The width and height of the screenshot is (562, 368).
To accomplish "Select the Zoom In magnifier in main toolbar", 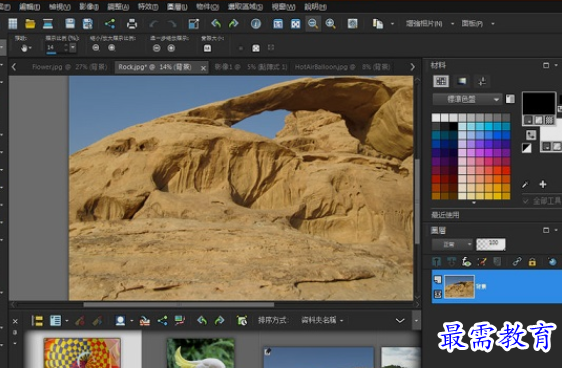I will [330, 24].
